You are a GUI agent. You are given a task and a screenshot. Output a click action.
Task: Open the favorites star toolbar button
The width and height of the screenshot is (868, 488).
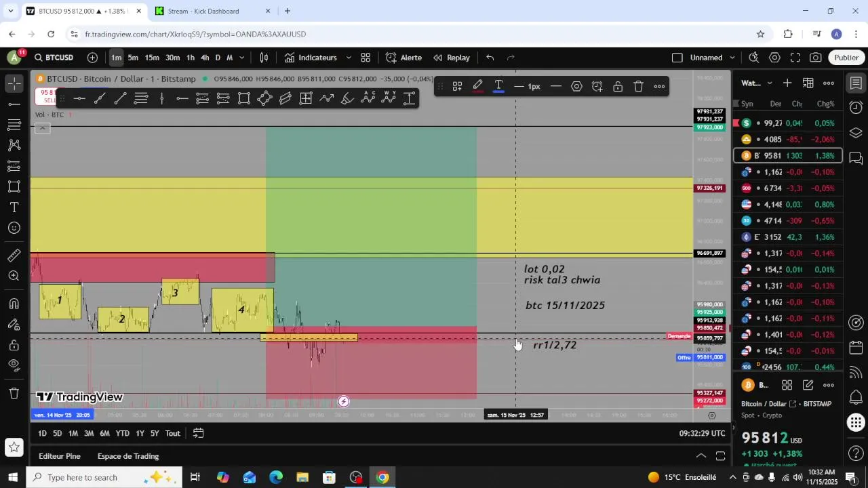[x=14, y=447]
